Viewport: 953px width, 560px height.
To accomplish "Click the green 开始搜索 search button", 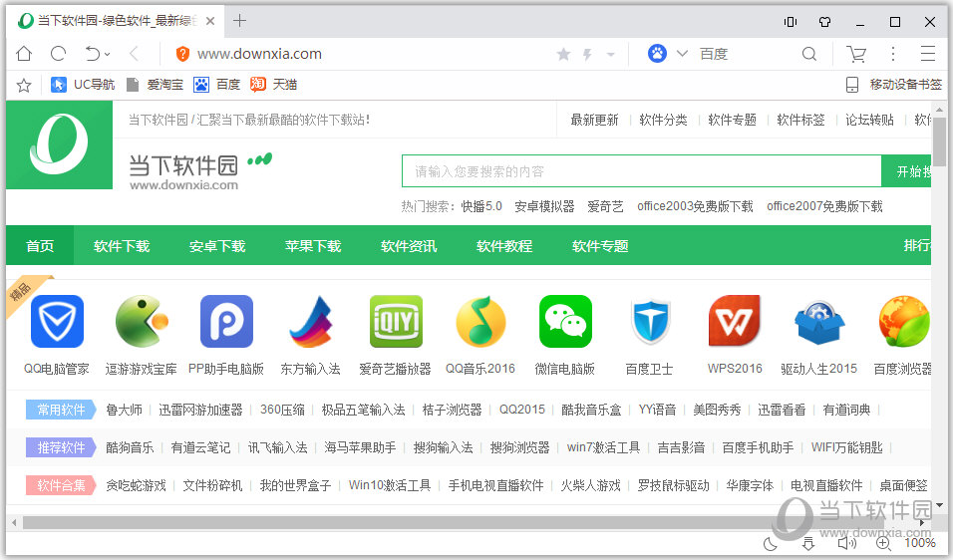I will [906, 171].
